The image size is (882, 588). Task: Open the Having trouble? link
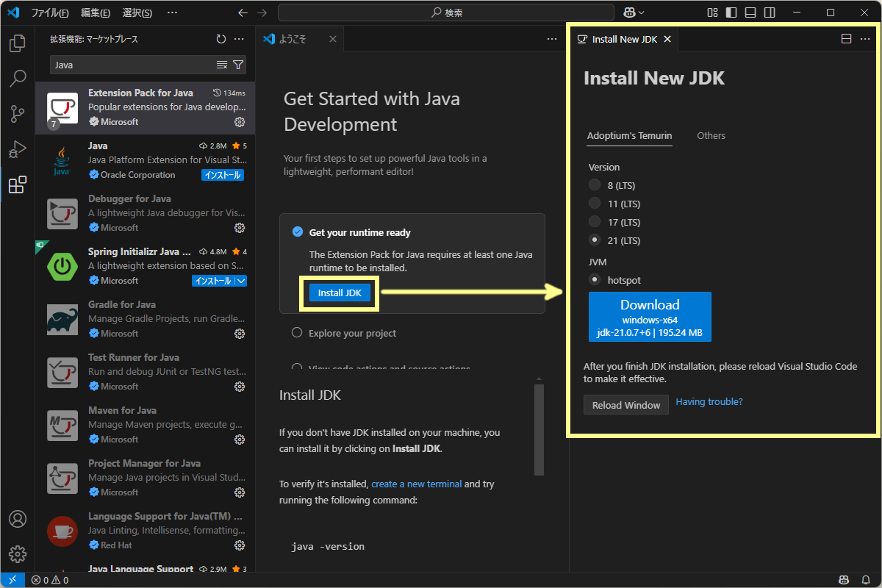[709, 401]
